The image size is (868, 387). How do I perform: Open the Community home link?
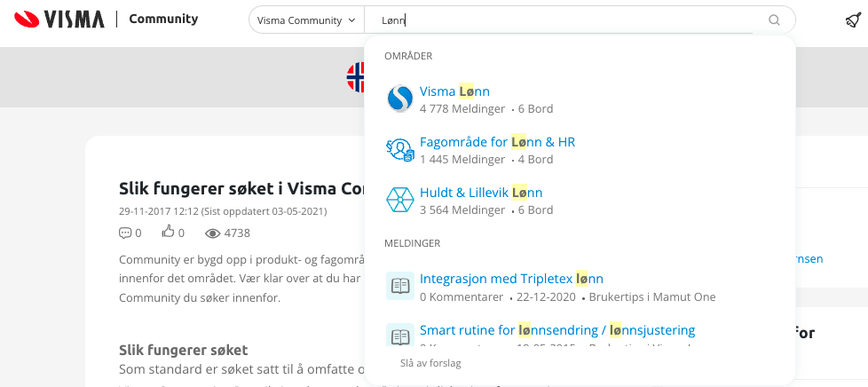(163, 19)
